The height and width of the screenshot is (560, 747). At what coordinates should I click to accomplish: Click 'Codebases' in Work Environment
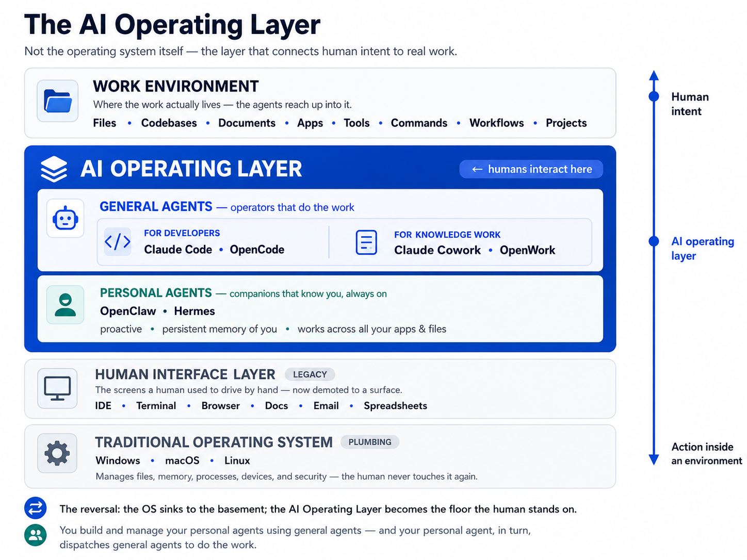(169, 123)
